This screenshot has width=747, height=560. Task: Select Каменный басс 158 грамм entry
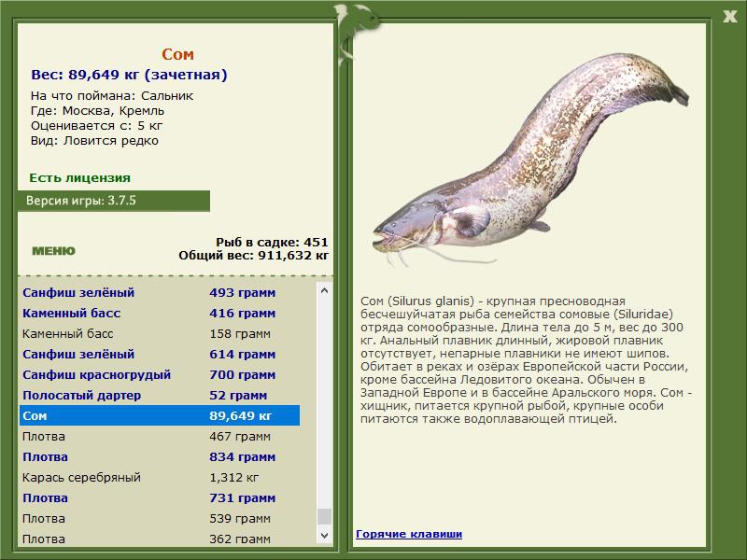tap(160, 333)
